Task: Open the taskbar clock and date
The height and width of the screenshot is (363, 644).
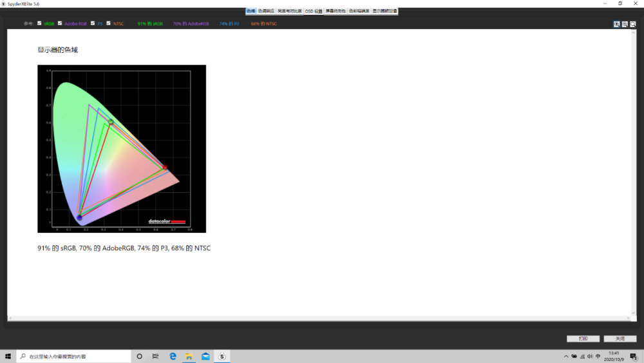Action: pyautogui.click(x=614, y=357)
